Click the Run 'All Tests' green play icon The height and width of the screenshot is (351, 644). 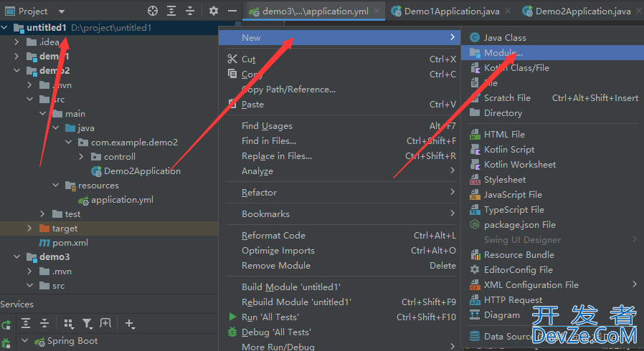[232, 317]
